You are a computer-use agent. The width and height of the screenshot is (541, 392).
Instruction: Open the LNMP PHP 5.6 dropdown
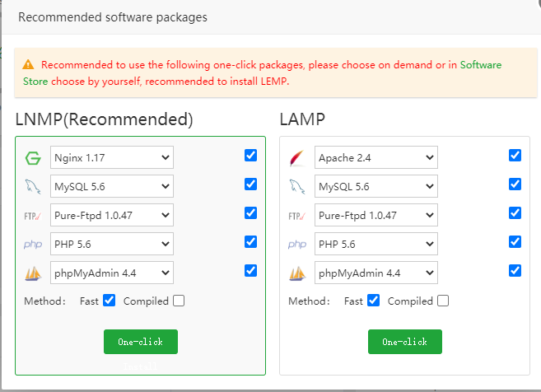pyautogui.click(x=111, y=245)
